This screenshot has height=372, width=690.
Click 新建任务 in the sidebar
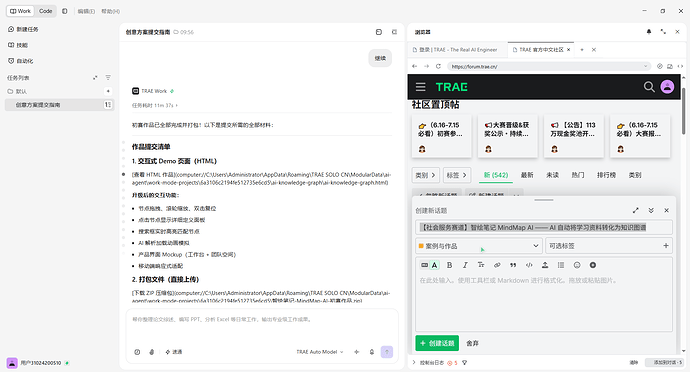[23, 29]
